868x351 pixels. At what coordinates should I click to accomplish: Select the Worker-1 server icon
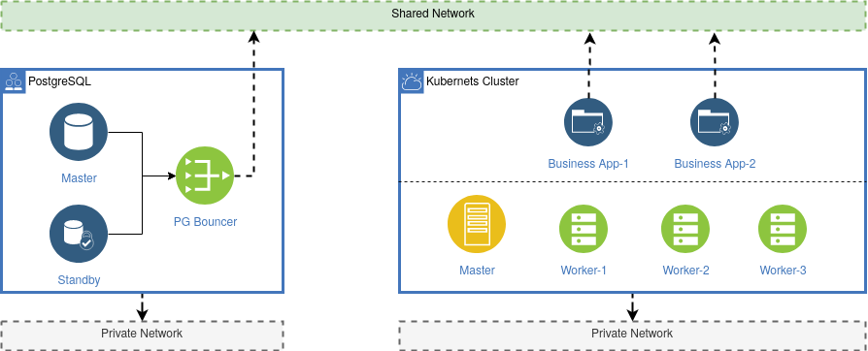click(x=584, y=229)
